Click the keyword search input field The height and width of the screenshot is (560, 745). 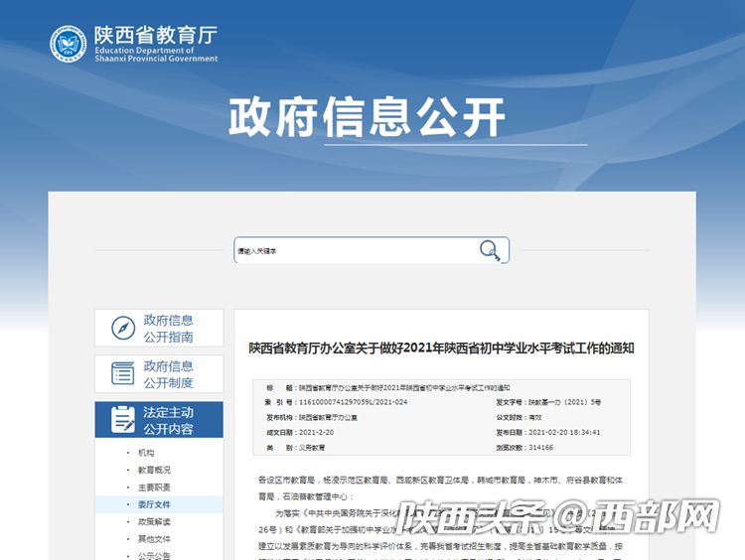[x=355, y=250]
